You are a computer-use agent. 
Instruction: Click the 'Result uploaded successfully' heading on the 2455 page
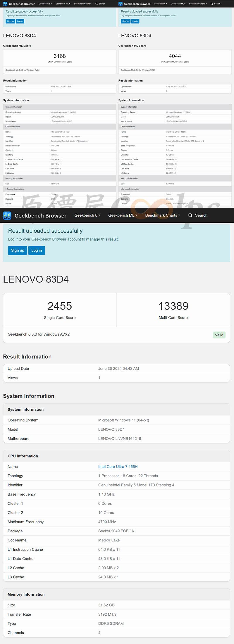pyautogui.click(x=45, y=231)
